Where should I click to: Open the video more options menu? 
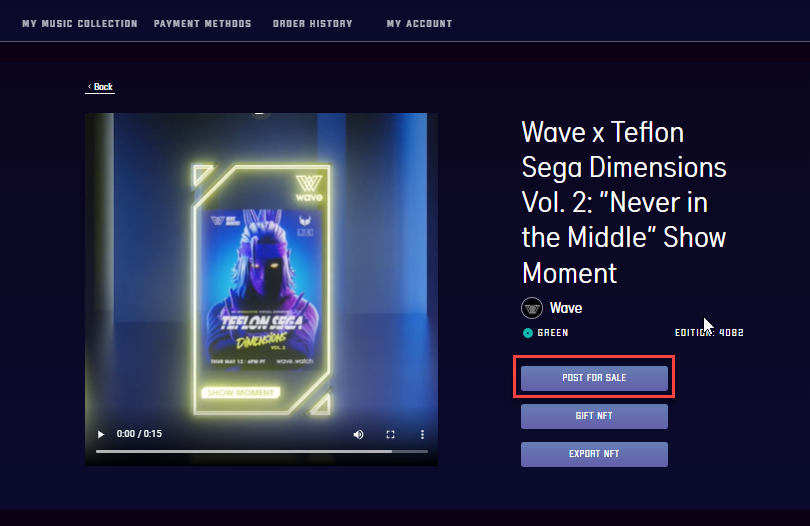[x=422, y=435]
